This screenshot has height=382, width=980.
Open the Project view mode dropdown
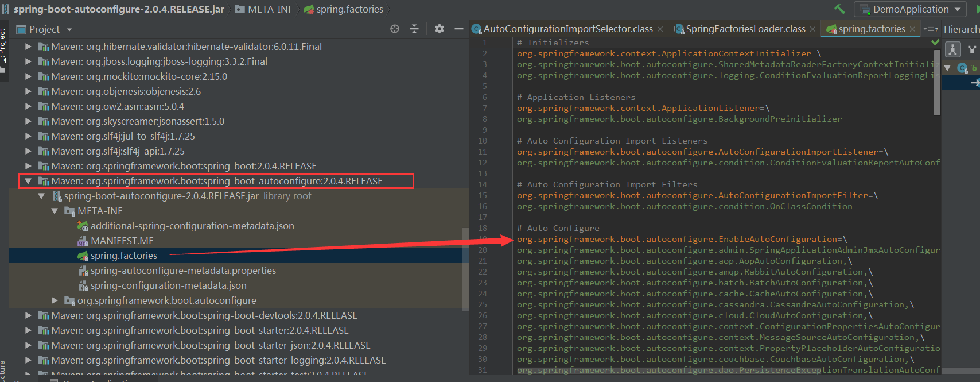[x=69, y=29]
